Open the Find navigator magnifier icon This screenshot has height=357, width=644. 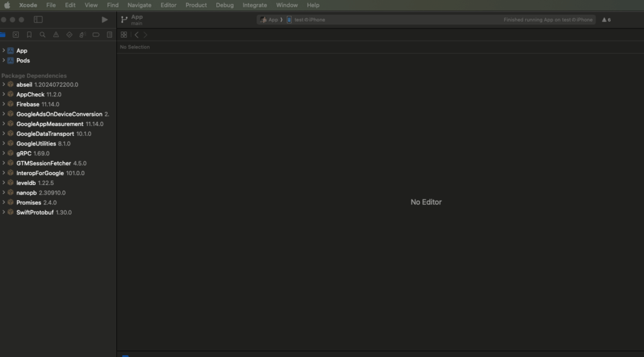click(42, 35)
